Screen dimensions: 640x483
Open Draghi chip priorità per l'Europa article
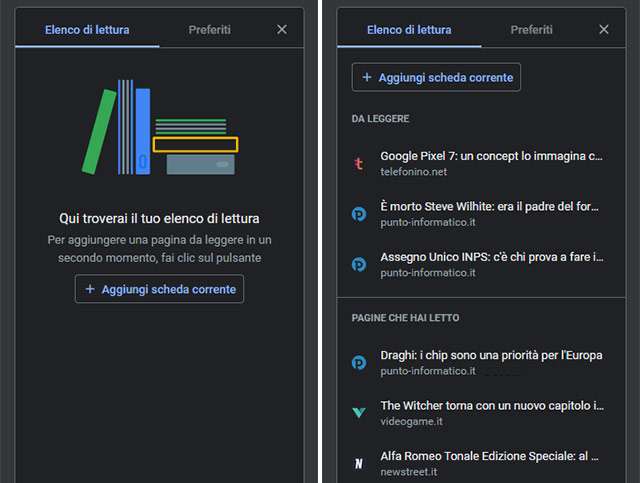[x=481, y=363]
